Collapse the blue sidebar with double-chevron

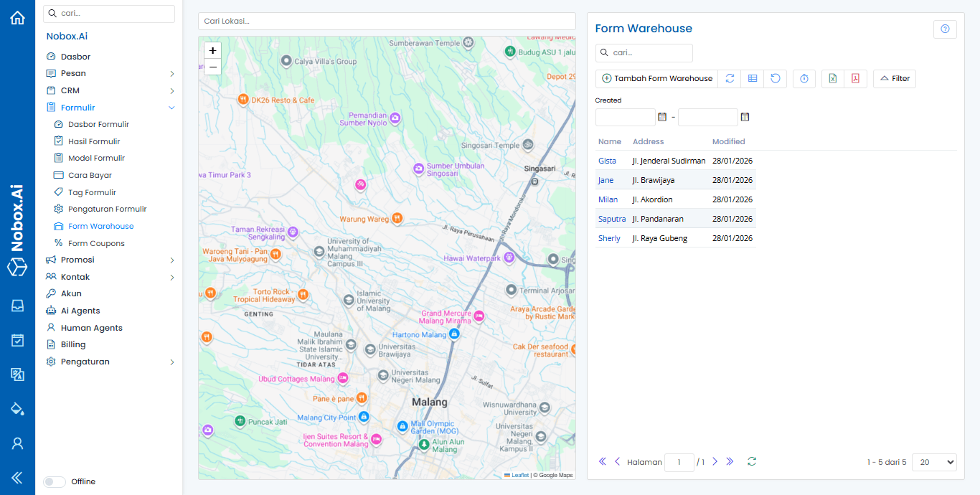tap(17, 477)
